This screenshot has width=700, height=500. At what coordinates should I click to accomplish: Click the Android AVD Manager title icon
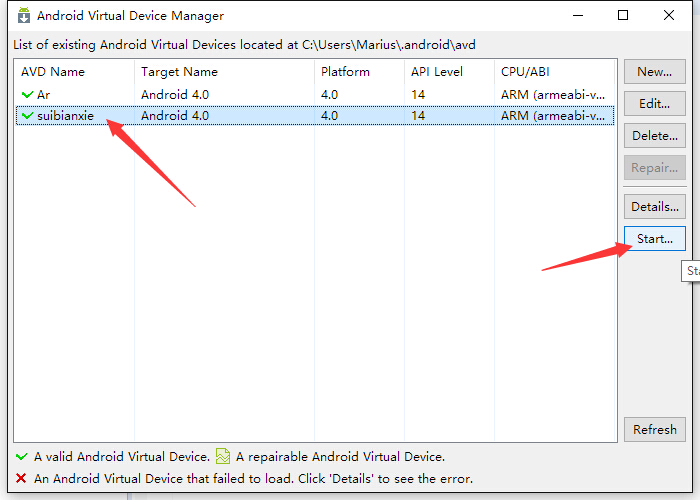(x=24, y=16)
